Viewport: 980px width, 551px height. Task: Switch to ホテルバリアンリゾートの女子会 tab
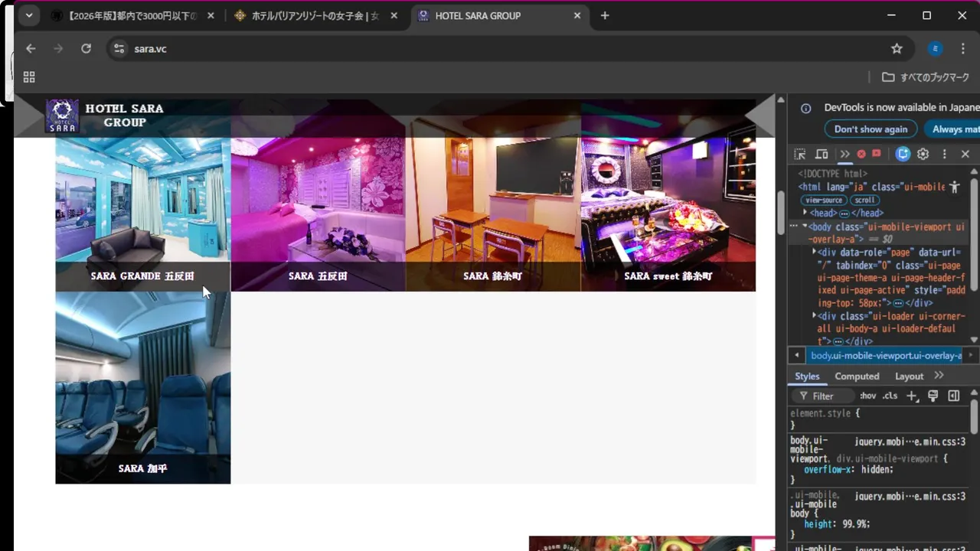[317, 15]
